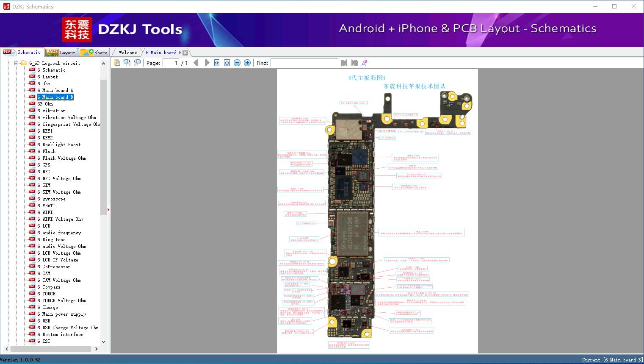
Task: Click the 6_6P Logical circuit folder icon
Action: point(24,63)
